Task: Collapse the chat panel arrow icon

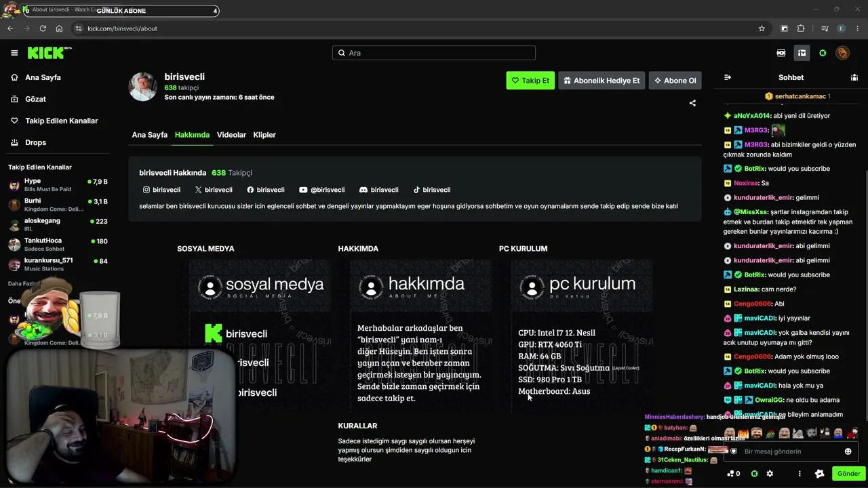Action: click(728, 77)
